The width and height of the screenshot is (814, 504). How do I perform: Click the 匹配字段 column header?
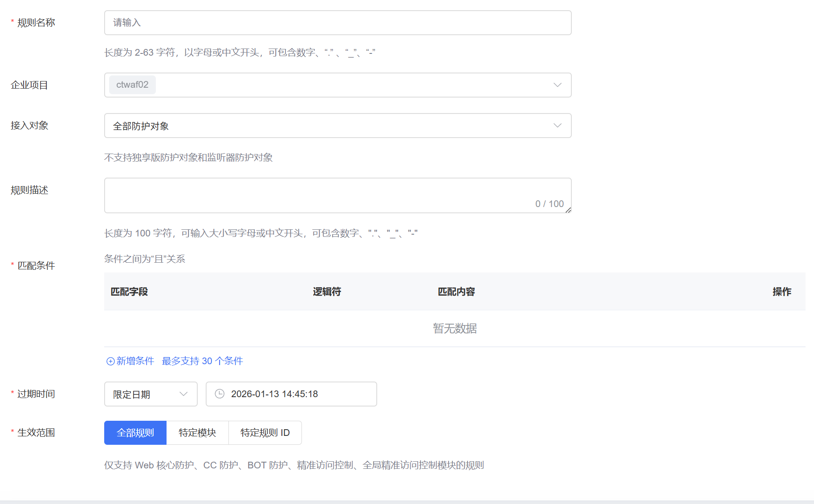(129, 292)
